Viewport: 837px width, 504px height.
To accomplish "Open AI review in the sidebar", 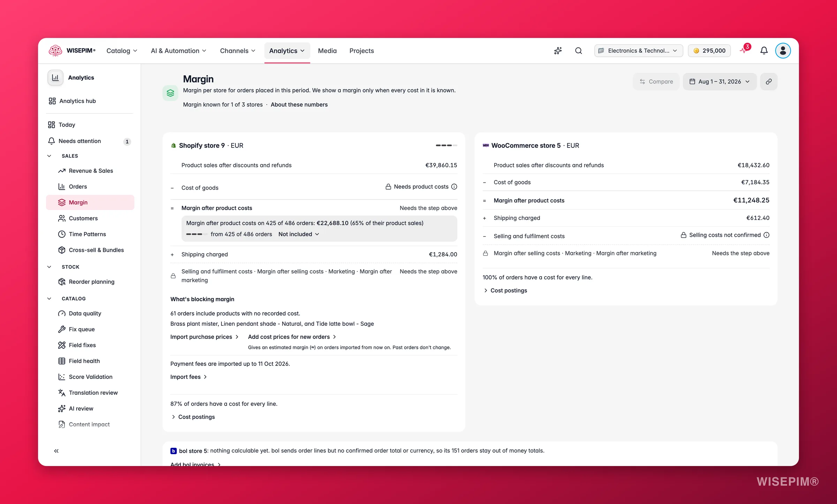I will [x=90, y=409].
